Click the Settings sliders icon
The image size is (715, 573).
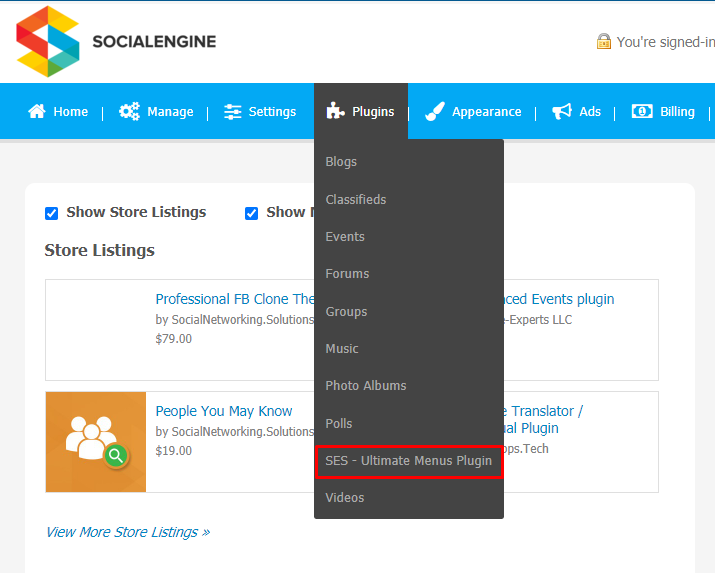[233, 112]
